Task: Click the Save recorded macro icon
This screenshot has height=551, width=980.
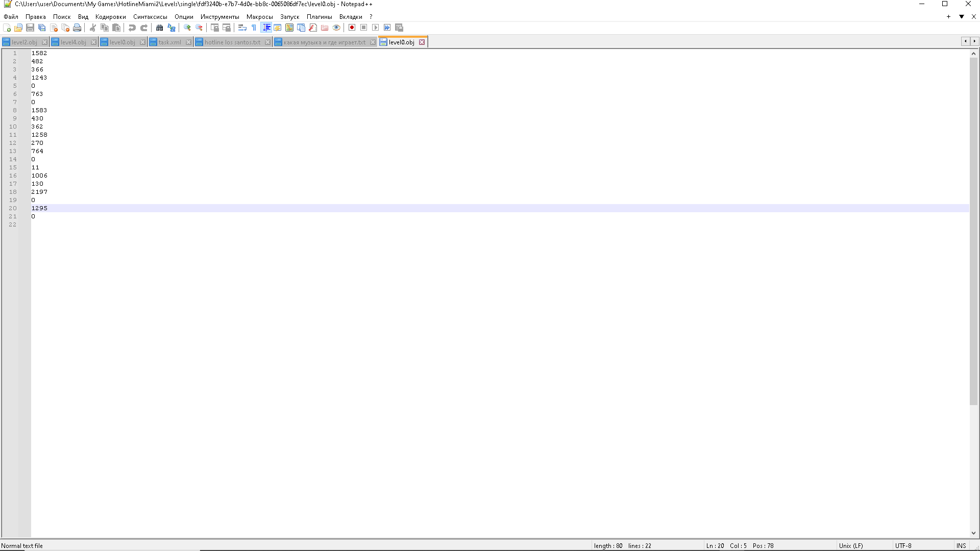Action: pos(399,28)
